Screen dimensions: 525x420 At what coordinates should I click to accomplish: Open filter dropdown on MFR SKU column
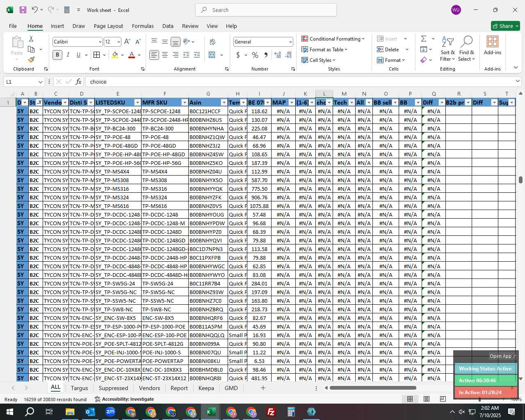tap(185, 103)
